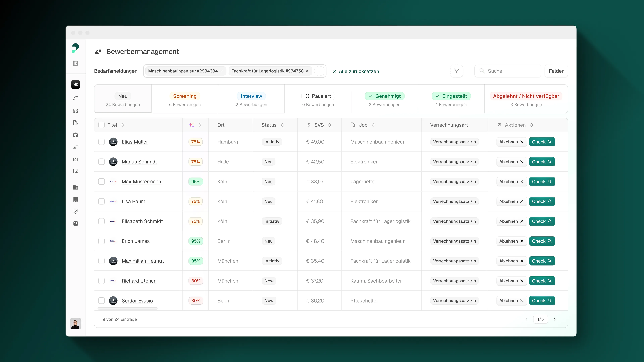Open the asterisk home icon in sidebar
644x362 pixels.
(x=75, y=85)
